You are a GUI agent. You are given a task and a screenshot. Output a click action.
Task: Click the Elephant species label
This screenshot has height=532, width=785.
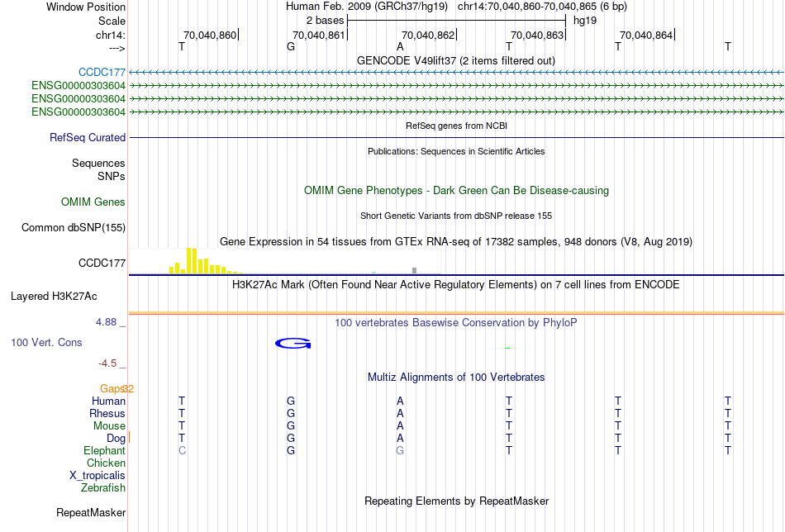105,451
